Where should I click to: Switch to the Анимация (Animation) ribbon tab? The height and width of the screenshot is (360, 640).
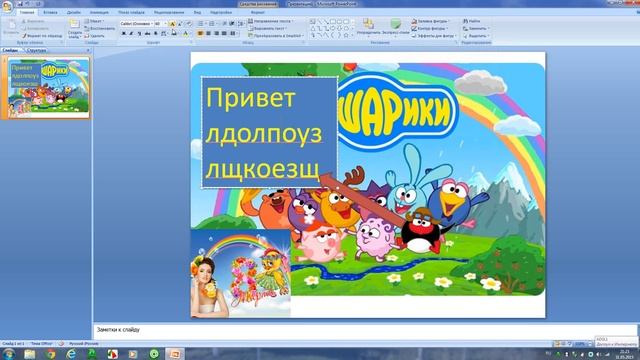pos(99,13)
